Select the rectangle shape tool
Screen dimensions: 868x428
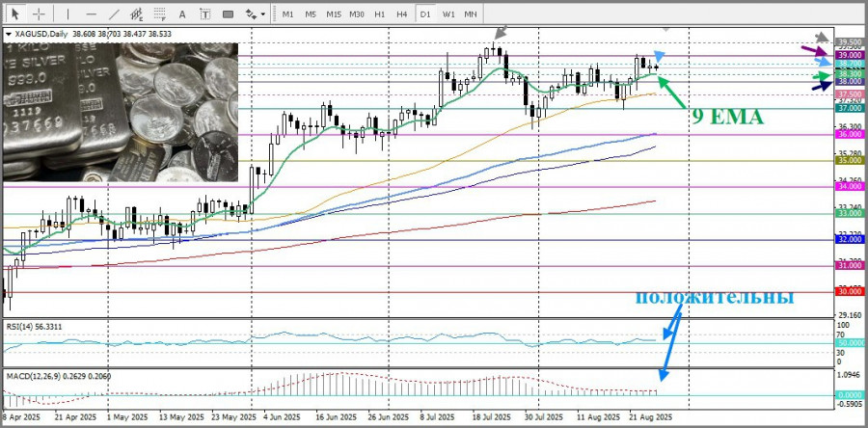pyautogui.click(x=228, y=13)
